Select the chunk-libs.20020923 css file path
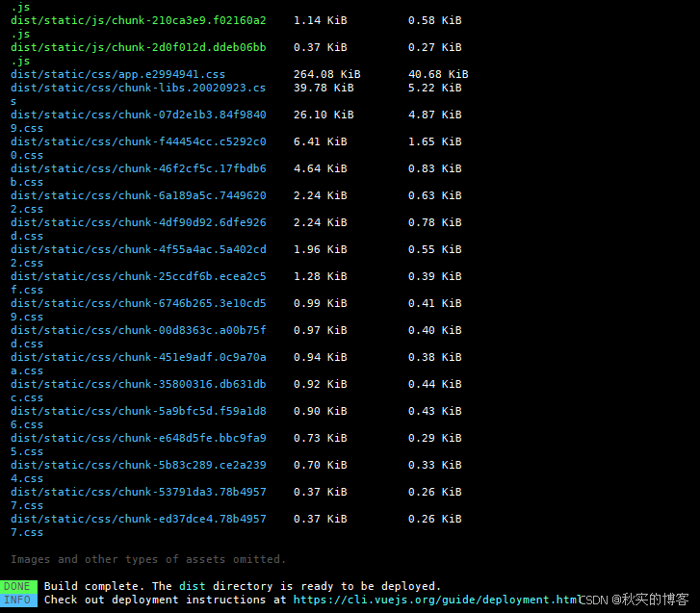 coord(139,88)
